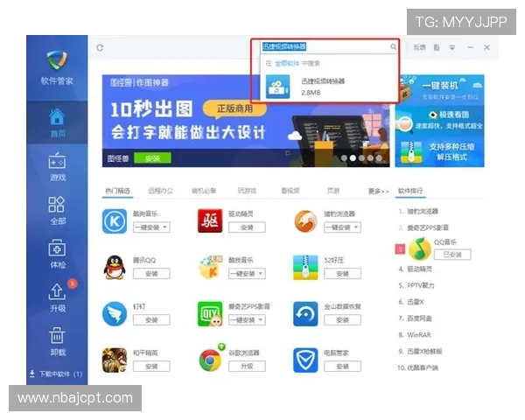
Task: Switch to 页游 tab
Action: [x=333, y=191]
